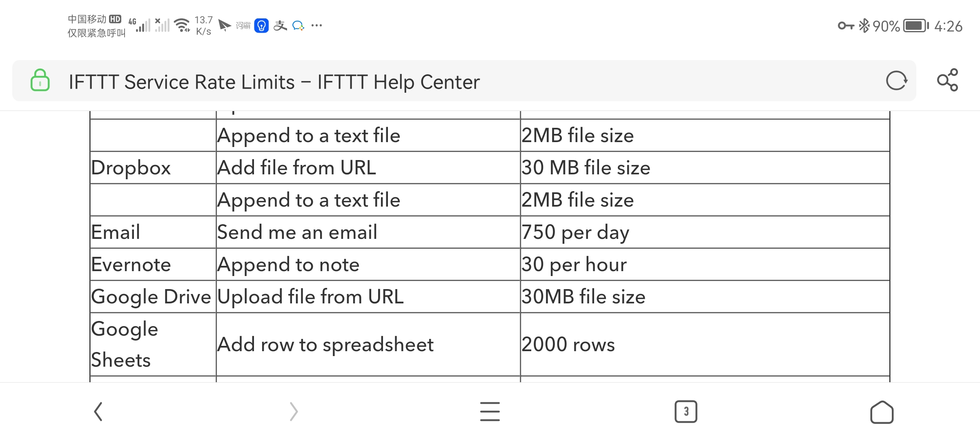Image resolution: width=980 pixels, height=441 pixels.
Task: Tap the chat bubble notification icon
Action: [x=298, y=26]
